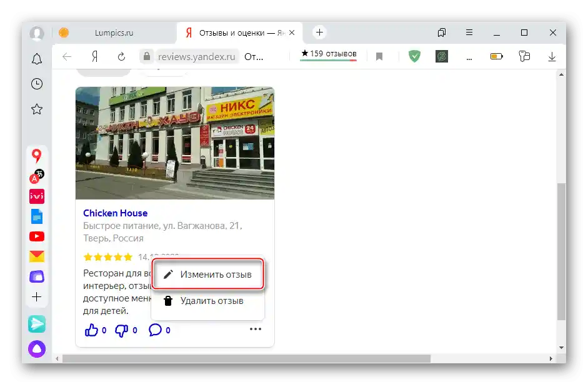Close the Отзывы и оценки tab
This screenshot has height=389, width=588.
292,33
